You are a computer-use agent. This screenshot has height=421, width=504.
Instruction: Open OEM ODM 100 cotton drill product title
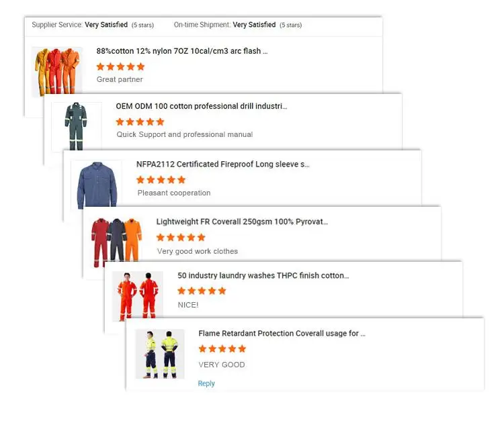click(202, 106)
